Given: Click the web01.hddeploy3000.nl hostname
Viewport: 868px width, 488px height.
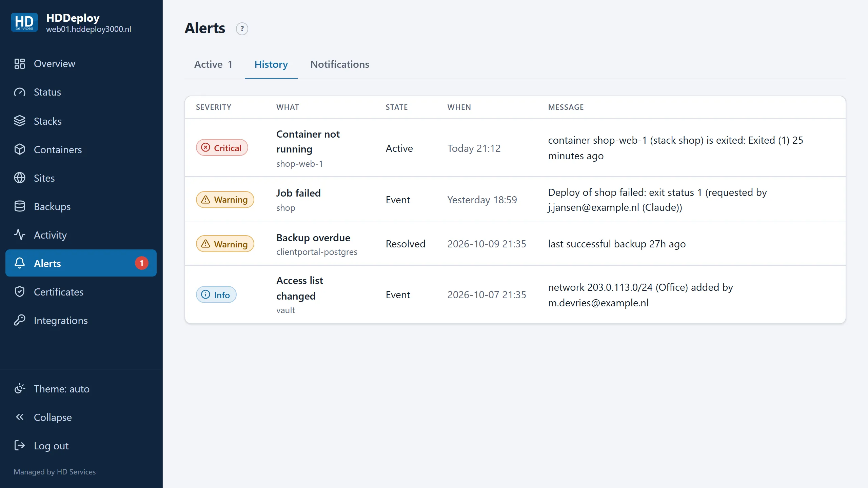Looking at the screenshot, I should [88, 29].
